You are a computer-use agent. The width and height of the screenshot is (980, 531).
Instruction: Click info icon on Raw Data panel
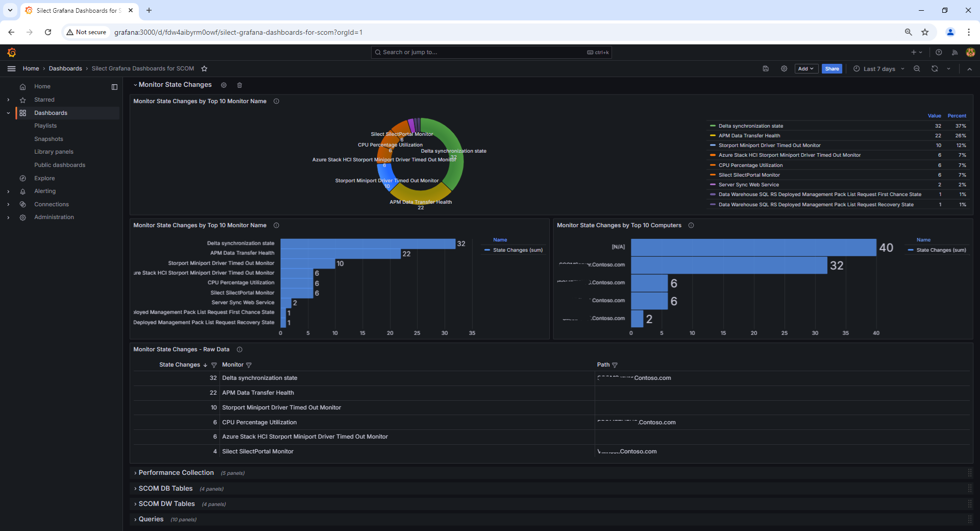coord(239,349)
